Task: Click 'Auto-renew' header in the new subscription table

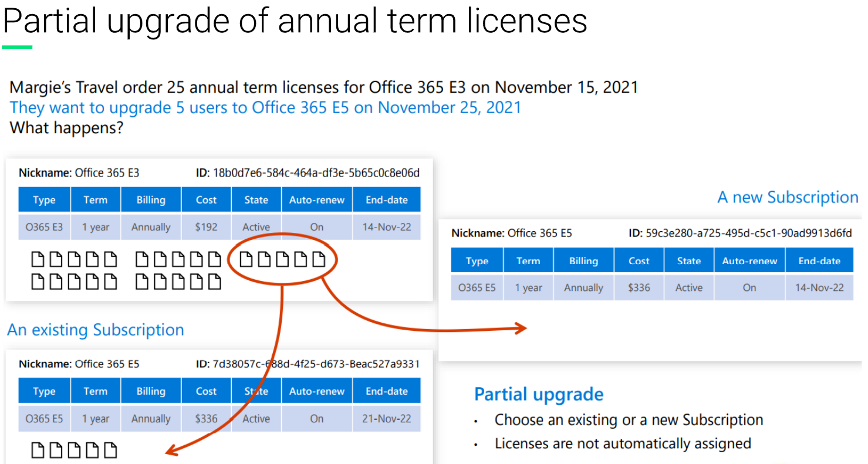Action: pos(749,260)
